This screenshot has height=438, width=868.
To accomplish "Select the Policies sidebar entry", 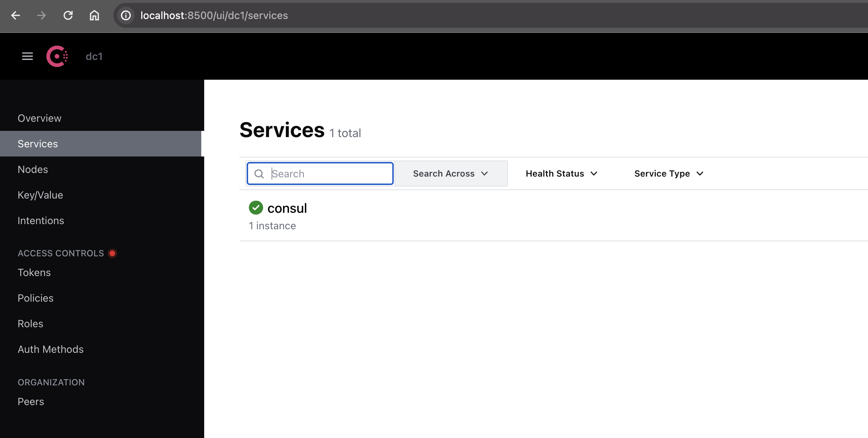I will [35, 298].
